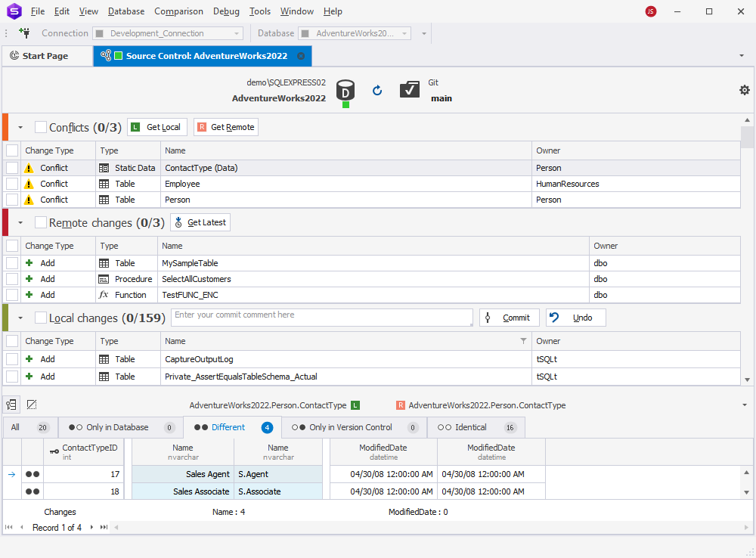Click the function fx icon for TestFUNC_ENC
Screen dimensions: 756x558
[x=104, y=295]
